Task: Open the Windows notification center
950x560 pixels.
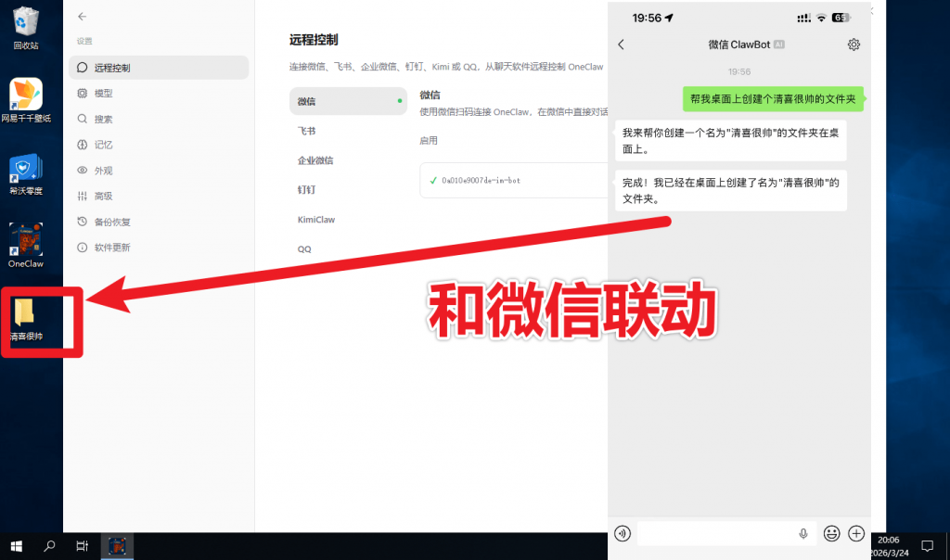Action: 927,546
